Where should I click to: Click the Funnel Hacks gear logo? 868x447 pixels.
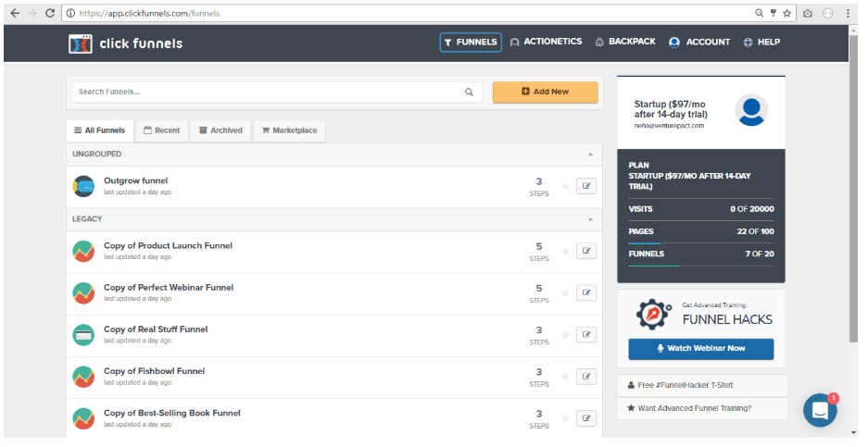tap(653, 315)
